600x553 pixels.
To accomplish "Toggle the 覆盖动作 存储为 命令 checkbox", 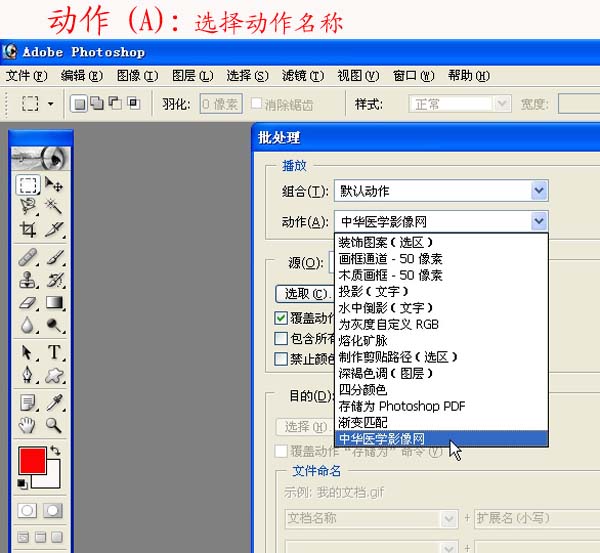I will click(x=281, y=452).
